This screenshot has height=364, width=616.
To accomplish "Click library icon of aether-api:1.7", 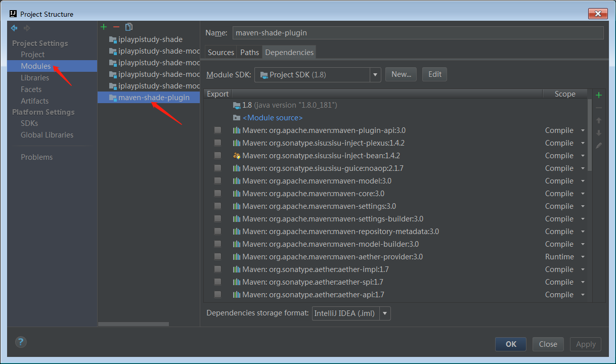I will [237, 295].
